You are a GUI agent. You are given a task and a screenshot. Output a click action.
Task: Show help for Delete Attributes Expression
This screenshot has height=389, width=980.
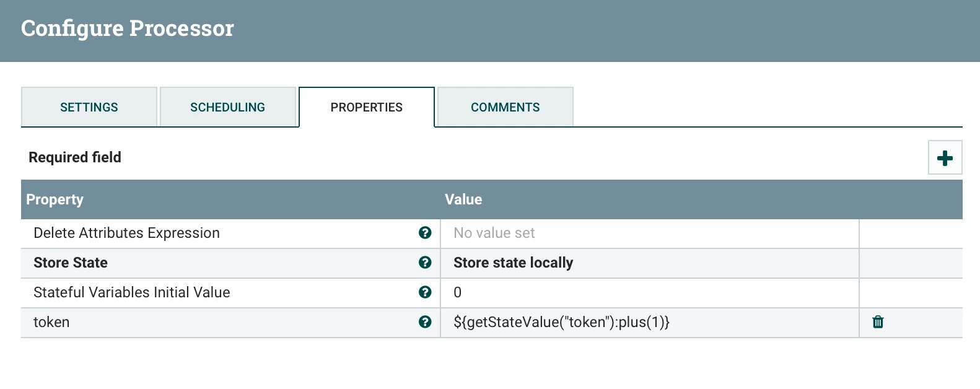[425, 233]
